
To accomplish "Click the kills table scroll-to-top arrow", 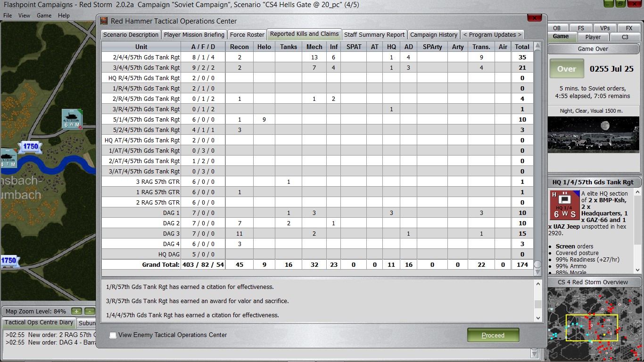I will tap(537, 46).
